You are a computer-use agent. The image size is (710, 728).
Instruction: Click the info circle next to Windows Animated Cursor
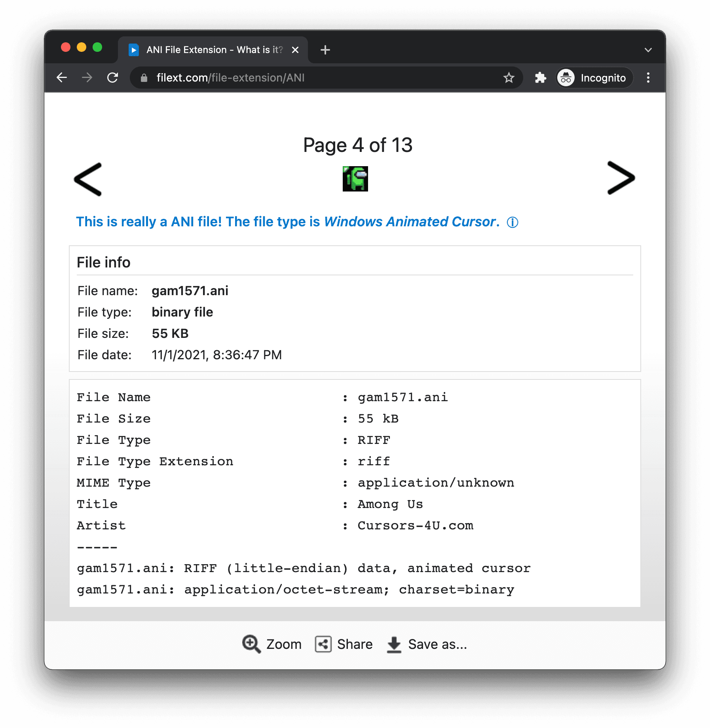coord(512,222)
